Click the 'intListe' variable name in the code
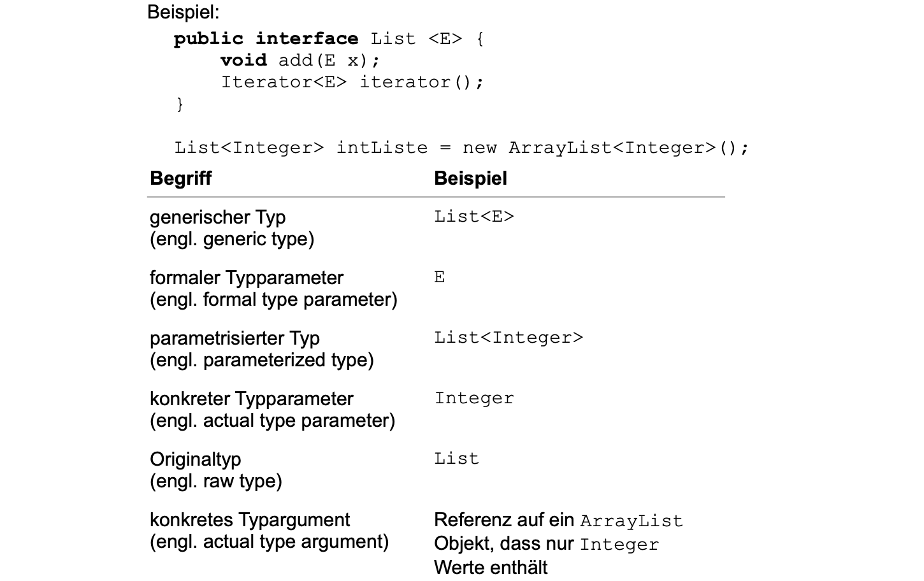This screenshot has height=581, width=924. [x=382, y=148]
